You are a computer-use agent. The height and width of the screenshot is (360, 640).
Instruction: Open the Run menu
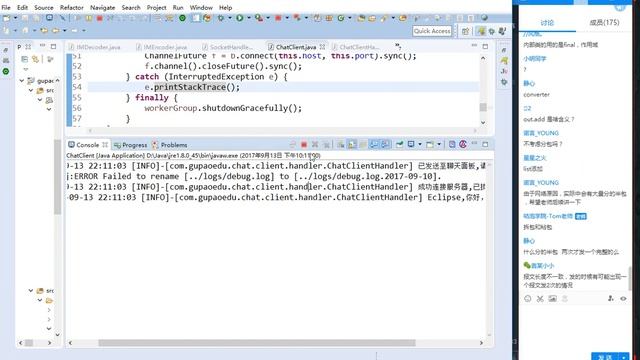click(x=178, y=7)
